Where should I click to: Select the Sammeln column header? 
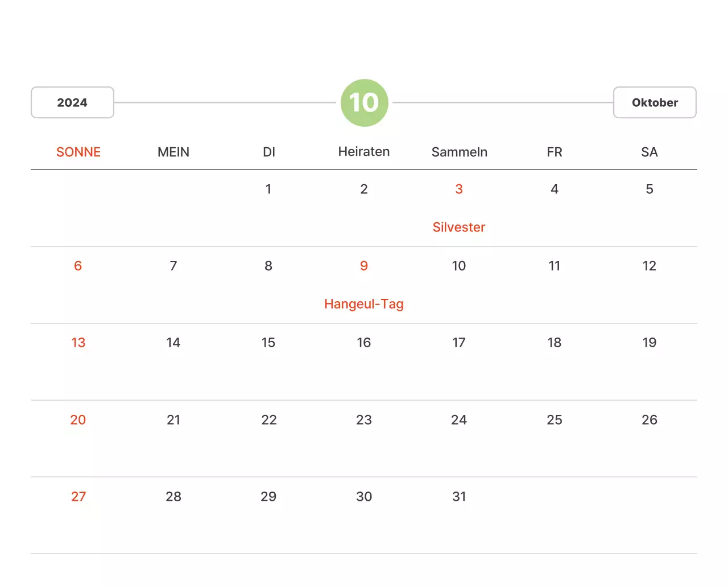point(459,152)
